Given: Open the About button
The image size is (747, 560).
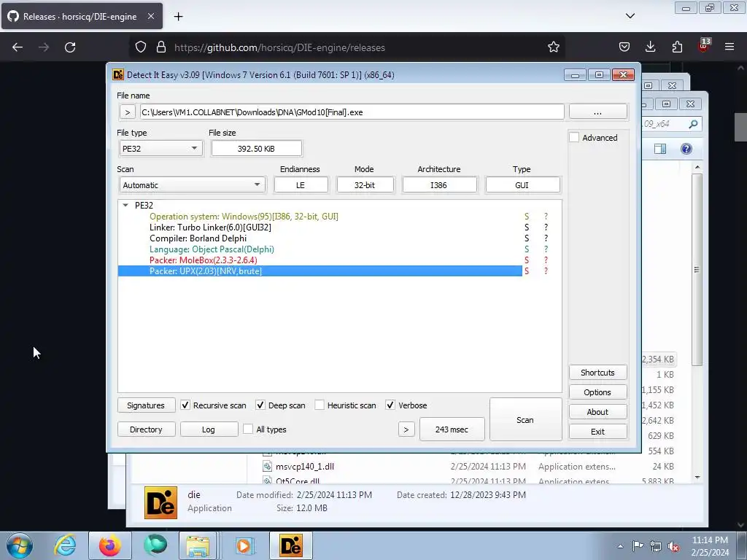Looking at the screenshot, I should [598, 412].
